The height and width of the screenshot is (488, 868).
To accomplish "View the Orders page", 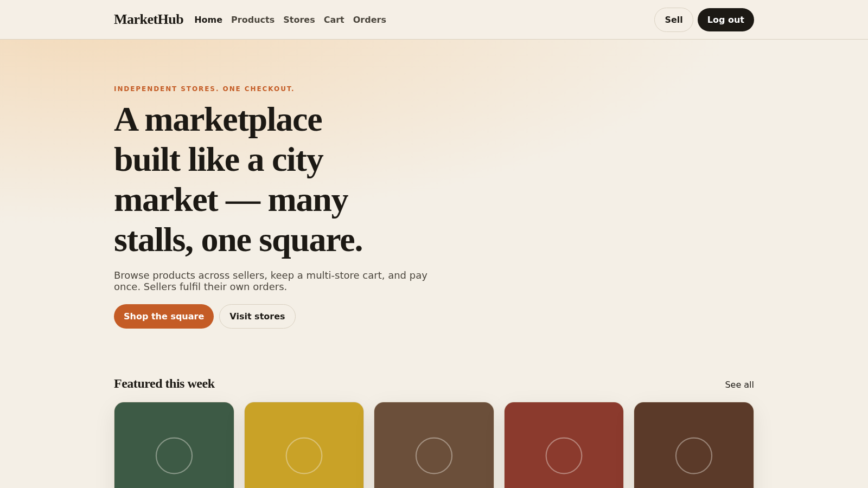I will [369, 20].
